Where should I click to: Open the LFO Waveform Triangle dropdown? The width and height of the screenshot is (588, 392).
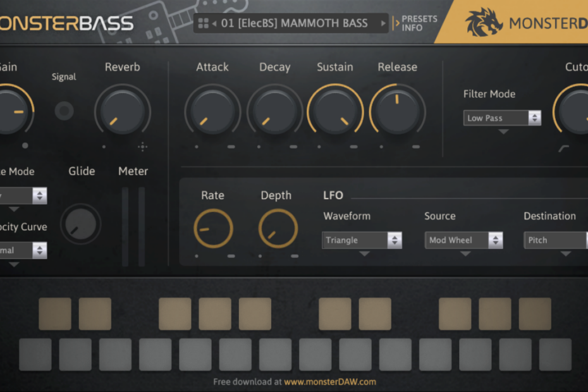[x=362, y=240]
